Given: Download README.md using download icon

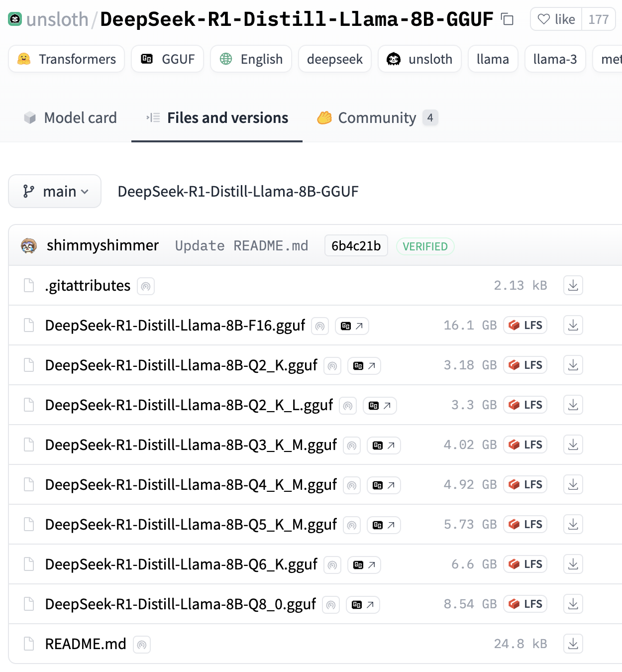Looking at the screenshot, I should (573, 644).
